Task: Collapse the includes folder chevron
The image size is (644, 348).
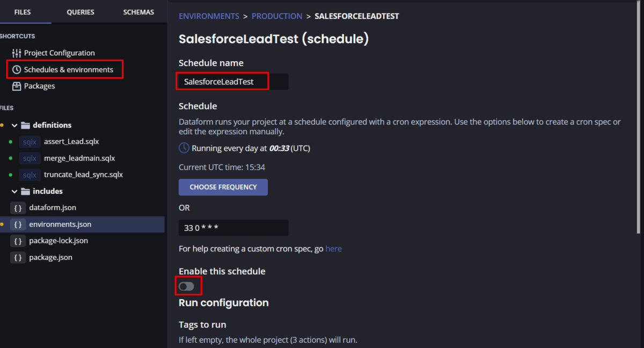Action: pyautogui.click(x=14, y=191)
